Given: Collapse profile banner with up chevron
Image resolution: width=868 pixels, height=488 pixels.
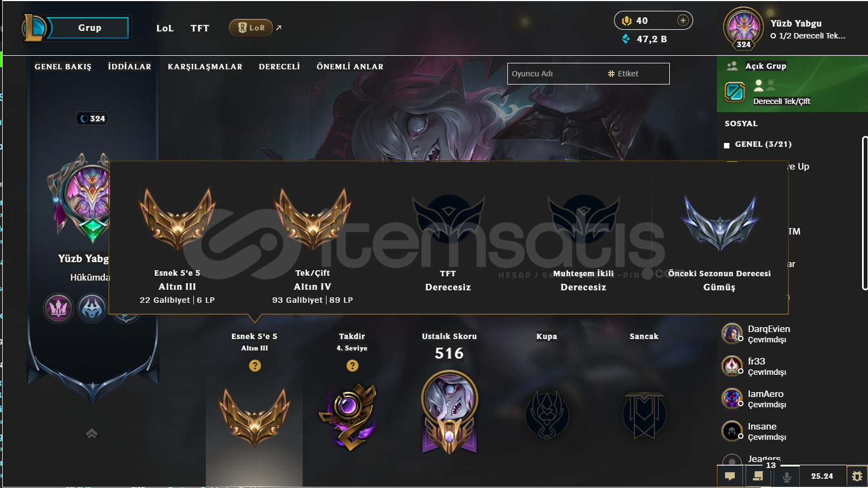Looking at the screenshot, I should click(92, 433).
